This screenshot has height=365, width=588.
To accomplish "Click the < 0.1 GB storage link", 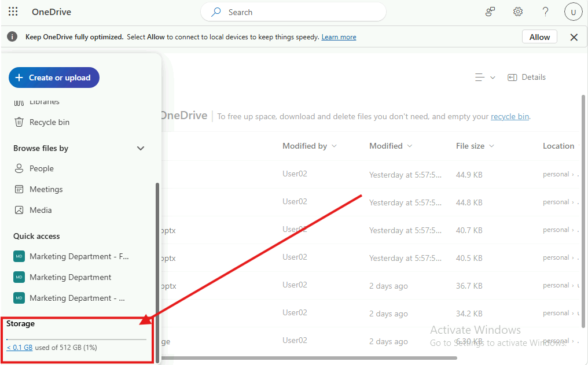I will [x=20, y=348].
